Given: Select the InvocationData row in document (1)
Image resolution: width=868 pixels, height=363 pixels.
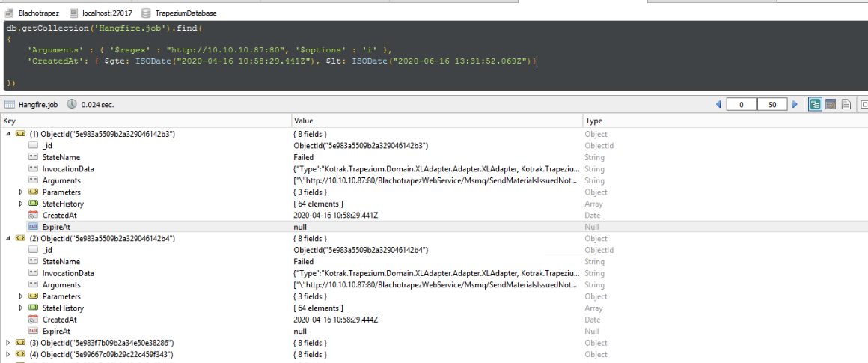Looking at the screenshot, I should click(434, 168).
